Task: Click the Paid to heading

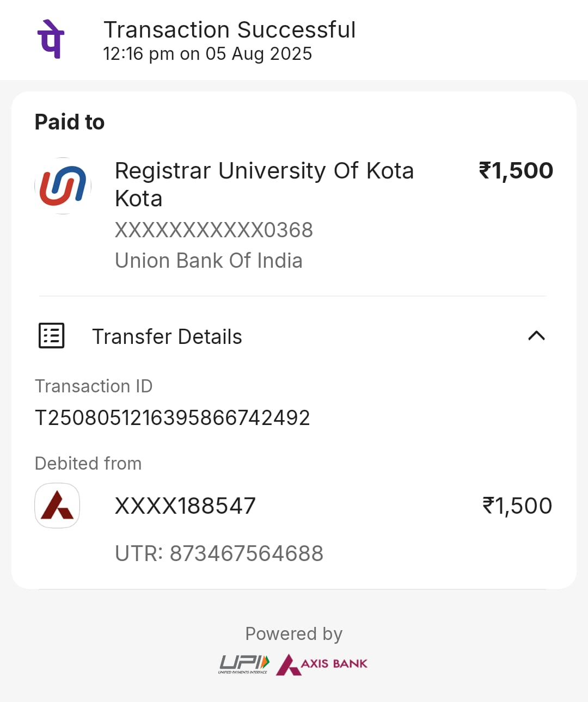Action: point(70,122)
